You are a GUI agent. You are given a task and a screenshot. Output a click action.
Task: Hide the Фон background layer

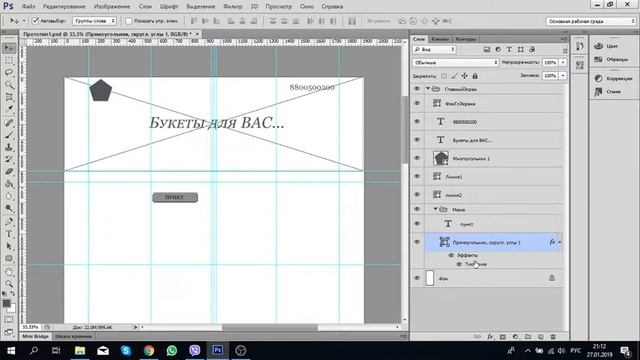click(417, 278)
